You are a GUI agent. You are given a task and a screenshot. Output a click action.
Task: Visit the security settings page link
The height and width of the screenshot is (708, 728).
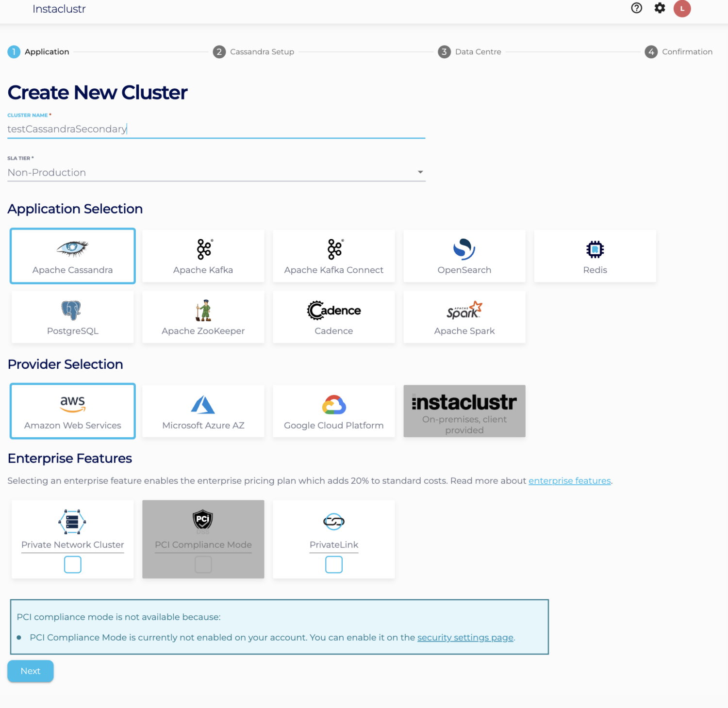[x=465, y=637]
